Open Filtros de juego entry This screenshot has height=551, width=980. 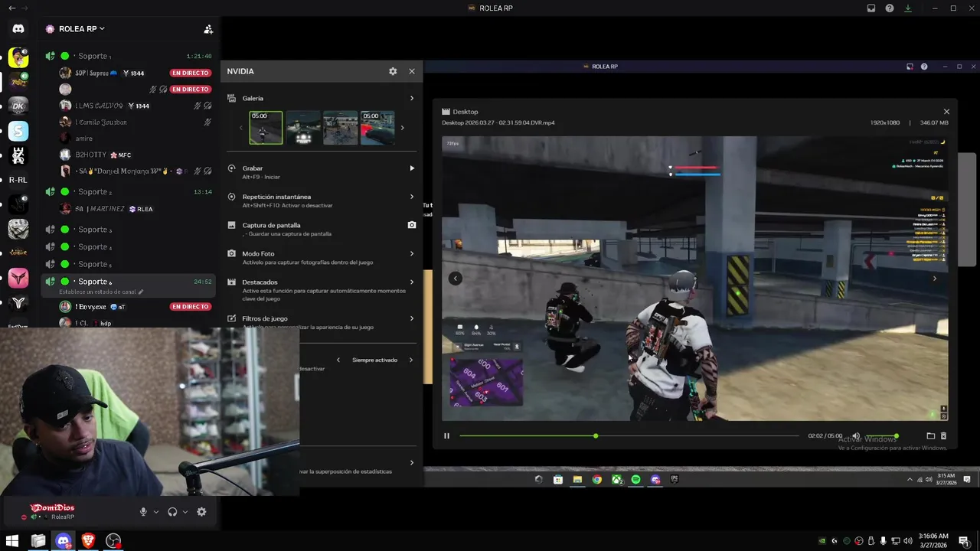coord(322,322)
